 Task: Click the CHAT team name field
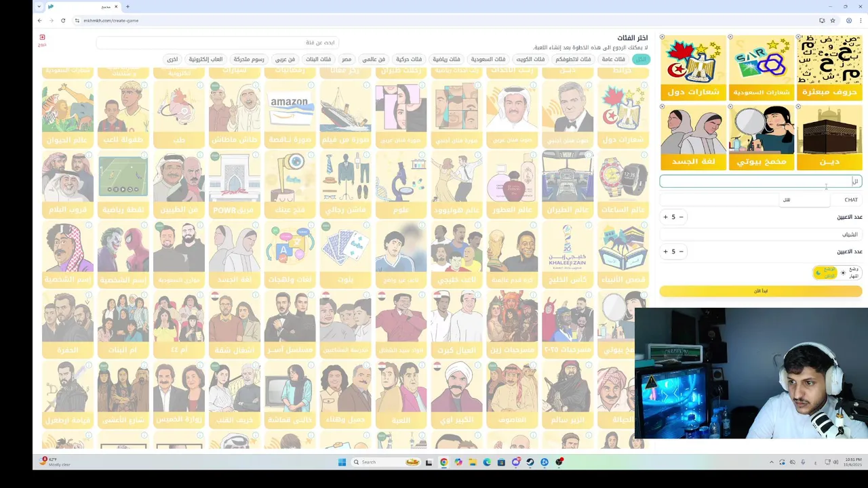point(761,200)
